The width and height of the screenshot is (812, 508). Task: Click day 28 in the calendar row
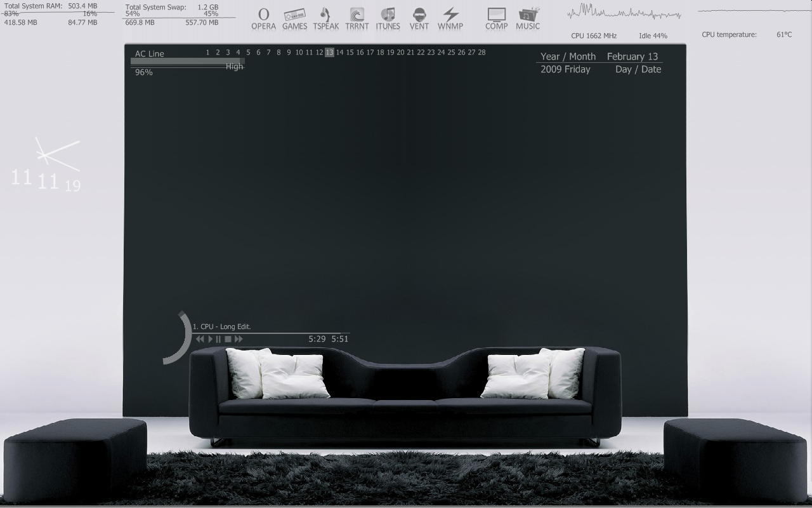tap(481, 53)
